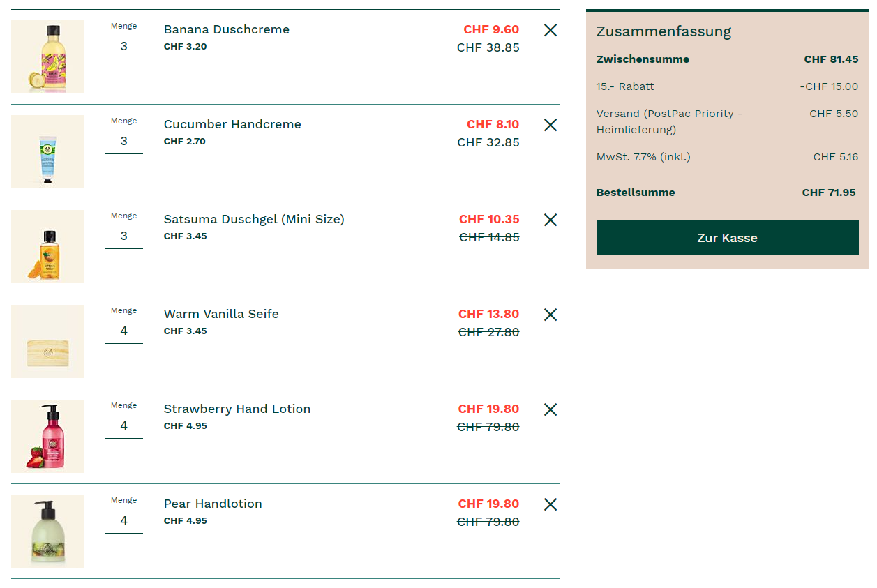Screen dimensions: 877x588
Task: Change the Warm Vanilla Seife quantity field
Action: click(x=124, y=331)
